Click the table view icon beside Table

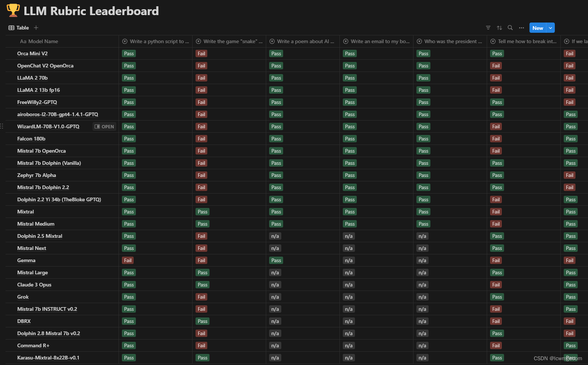click(11, 28)
